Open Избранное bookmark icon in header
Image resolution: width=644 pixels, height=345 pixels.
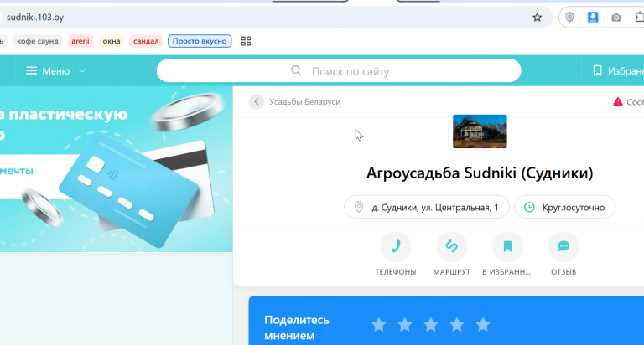click(597, 70)
